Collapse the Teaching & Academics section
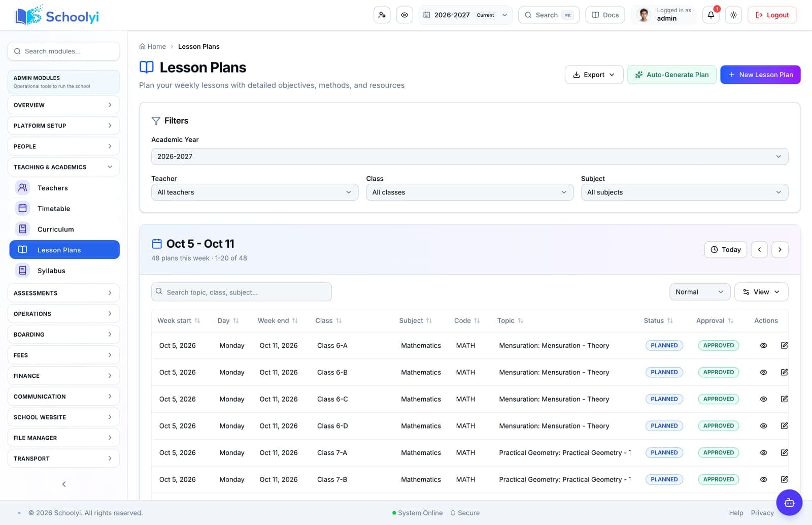812x525 pixels. (63, 167)
